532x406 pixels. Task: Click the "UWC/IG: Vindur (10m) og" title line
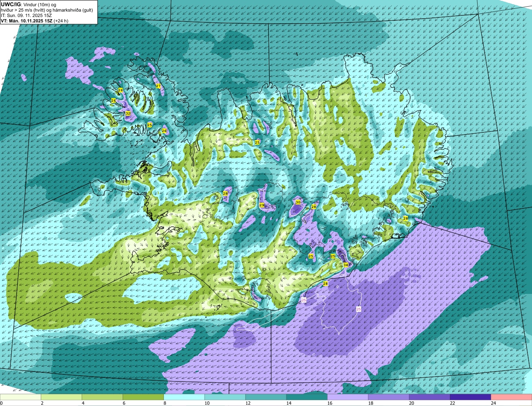click(28, 5)
